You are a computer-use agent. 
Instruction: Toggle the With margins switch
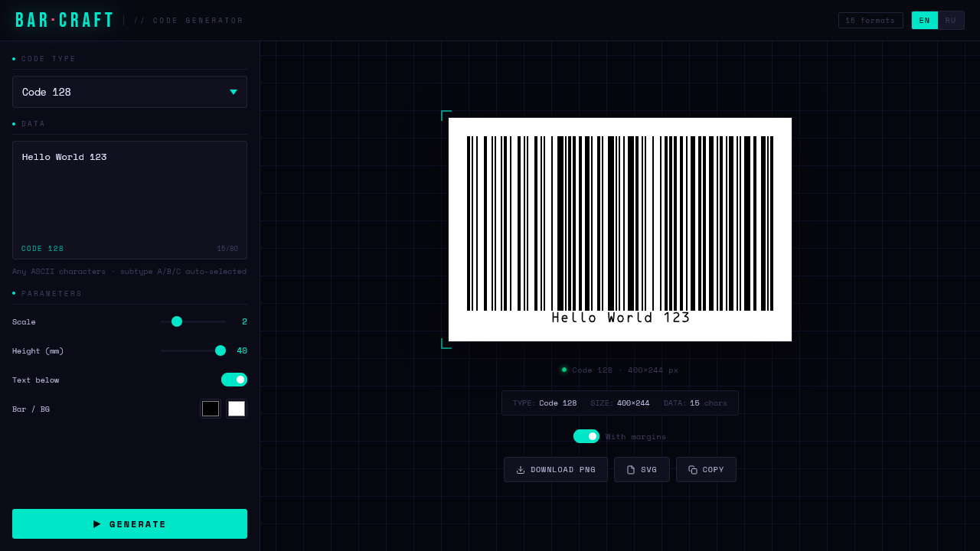point(586,436)
